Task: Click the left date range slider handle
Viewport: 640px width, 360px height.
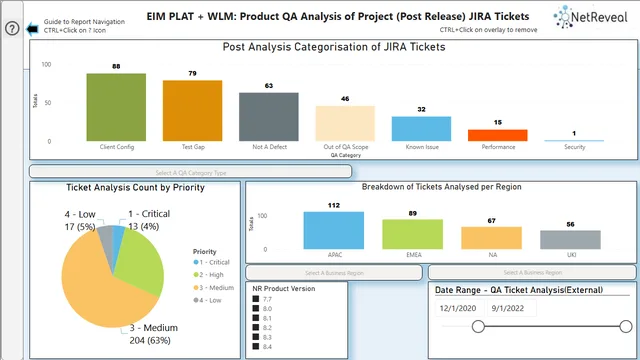Action: 478,327
